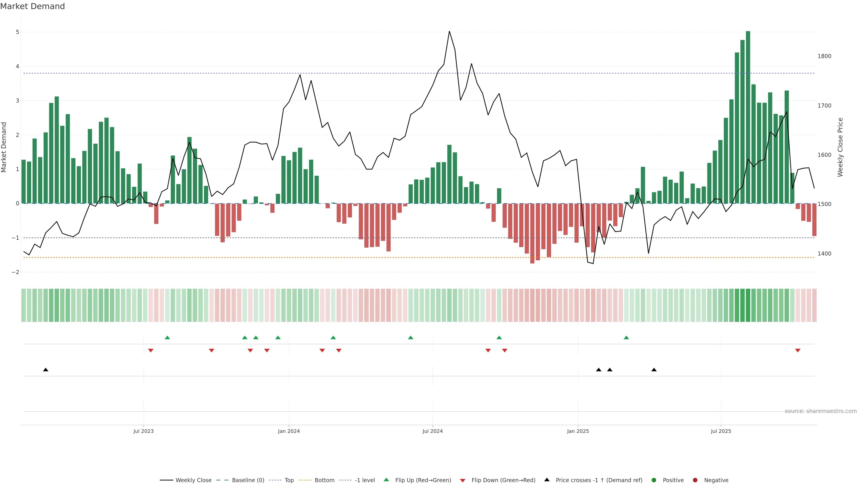868x488 pixels.
Task: Click the final red flip-down triangle after Jul 2025
Action: tap(797, 351)
